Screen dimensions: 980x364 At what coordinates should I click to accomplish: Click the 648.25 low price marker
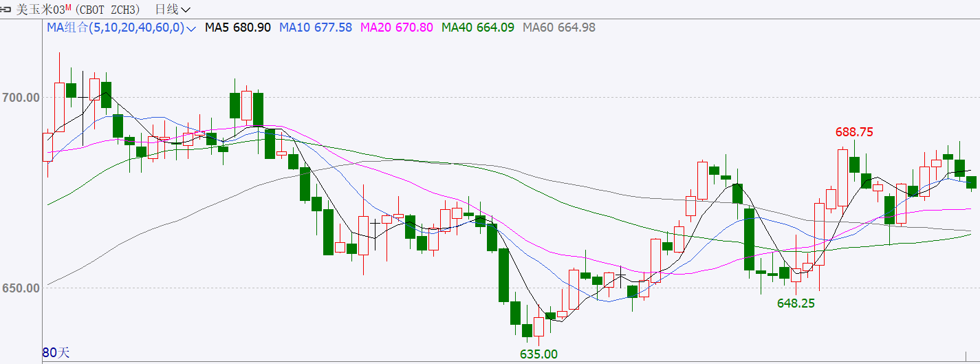pos(796,303)
